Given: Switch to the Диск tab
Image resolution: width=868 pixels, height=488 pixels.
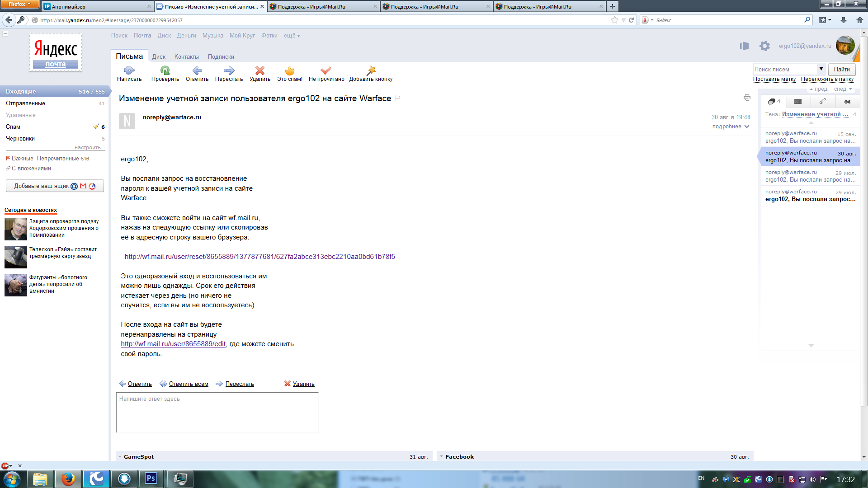Looking at the screenshot, I should 159,56.
